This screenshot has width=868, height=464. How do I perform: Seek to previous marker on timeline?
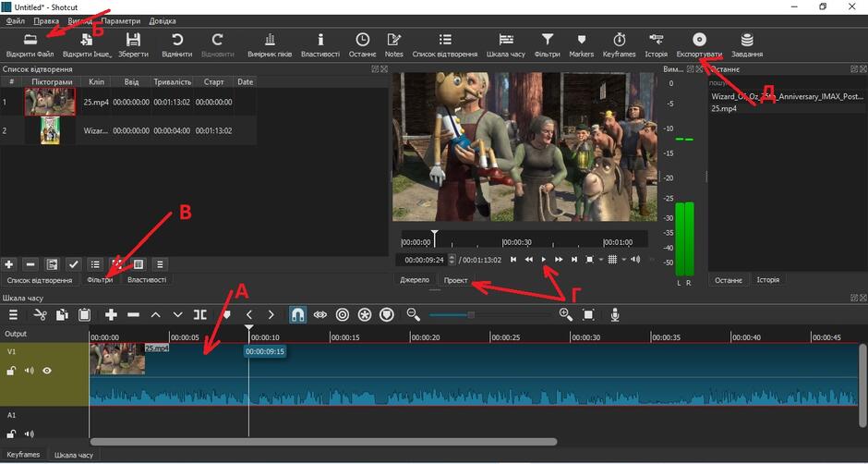[x=249, y=315]
